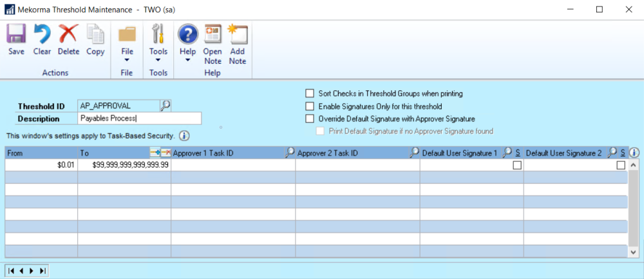Check Print Default Signature if no Approver Signature found
The width and height of the screenshot is (644, 279).
[x=320, y=131]
